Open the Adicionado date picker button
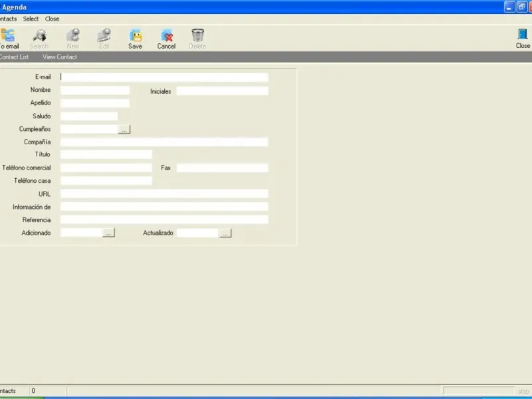532x399 pixels. point(108,233)
